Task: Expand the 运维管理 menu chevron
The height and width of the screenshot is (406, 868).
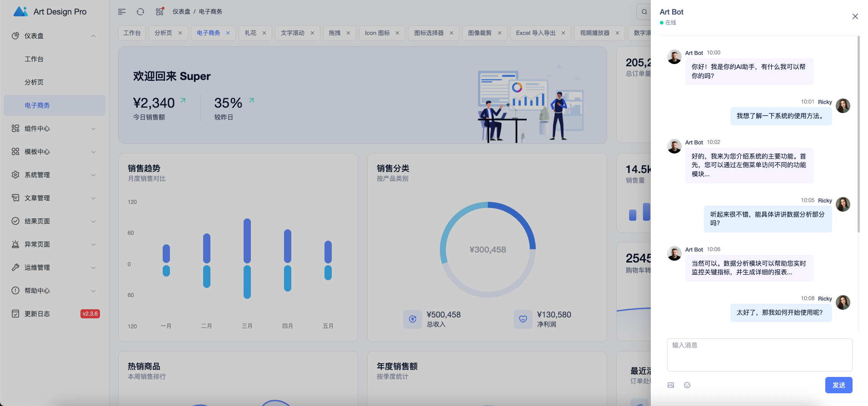Action: (x=94, y=267)
